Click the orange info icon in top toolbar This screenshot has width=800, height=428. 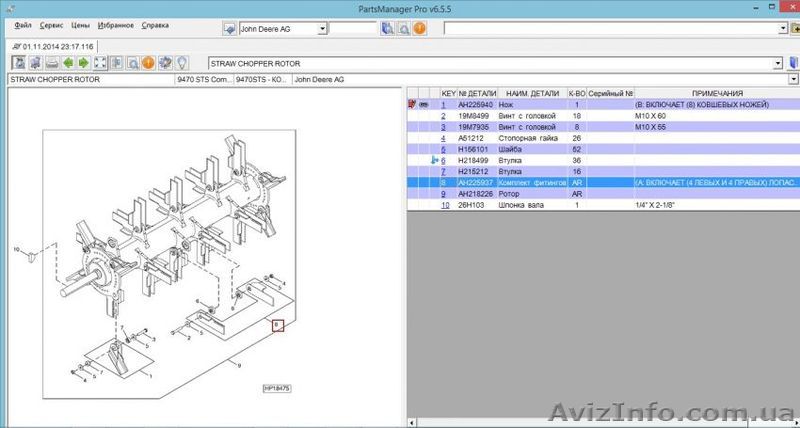pos(420,29)
